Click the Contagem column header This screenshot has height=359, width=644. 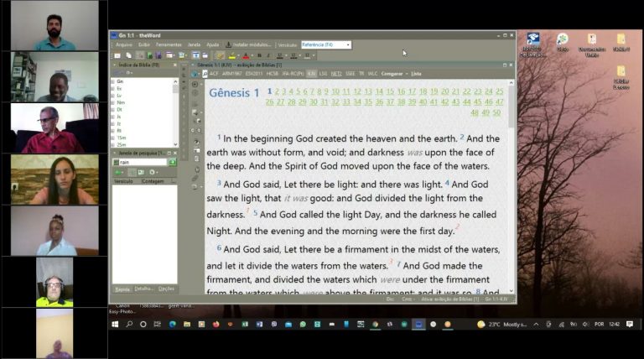pyautogui.click(x=153, y=181)
